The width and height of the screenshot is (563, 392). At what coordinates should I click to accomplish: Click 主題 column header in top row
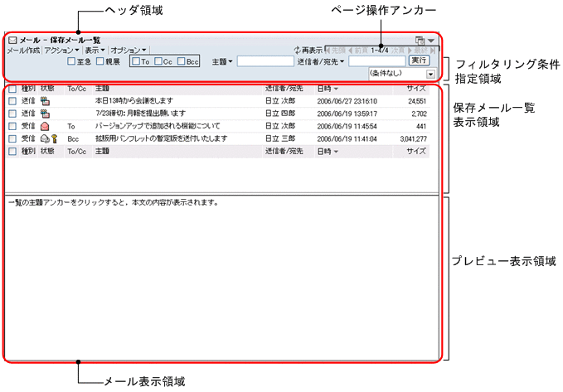(x=102, y=89)
